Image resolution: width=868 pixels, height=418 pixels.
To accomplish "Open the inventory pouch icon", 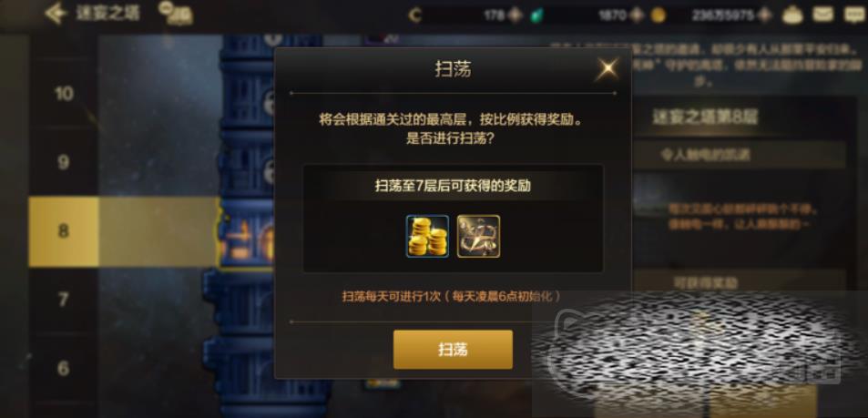I will click(792, 15).
